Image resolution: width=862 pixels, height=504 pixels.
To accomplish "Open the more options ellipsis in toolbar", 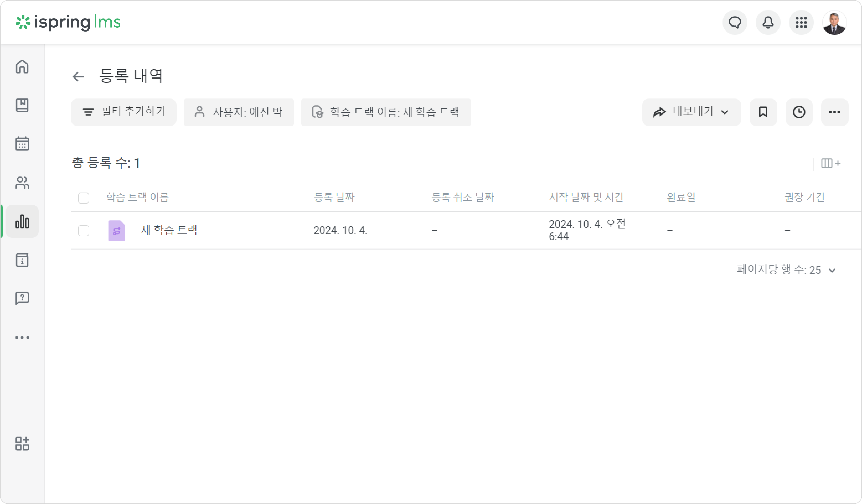I will [x=835, y=112].
